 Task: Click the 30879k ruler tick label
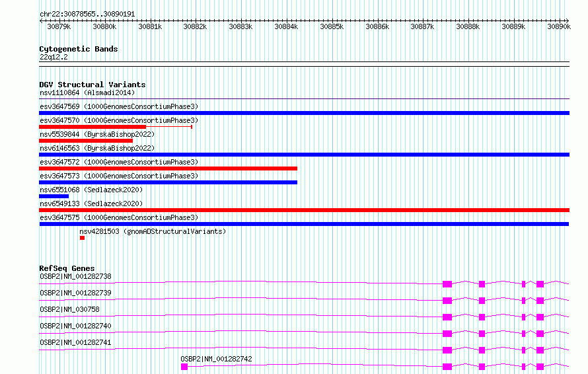(59, 26)
